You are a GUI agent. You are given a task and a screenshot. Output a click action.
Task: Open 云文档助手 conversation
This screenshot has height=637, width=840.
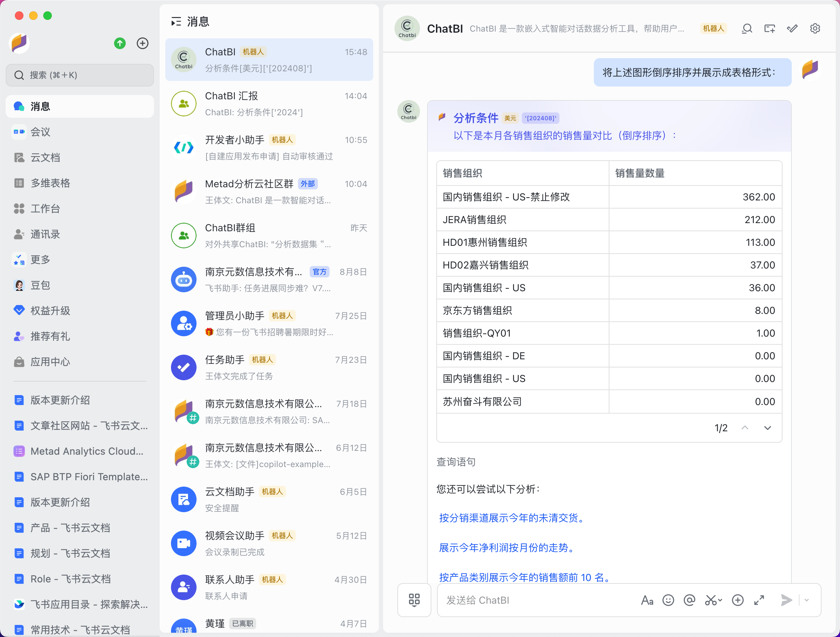pos(269,499)
